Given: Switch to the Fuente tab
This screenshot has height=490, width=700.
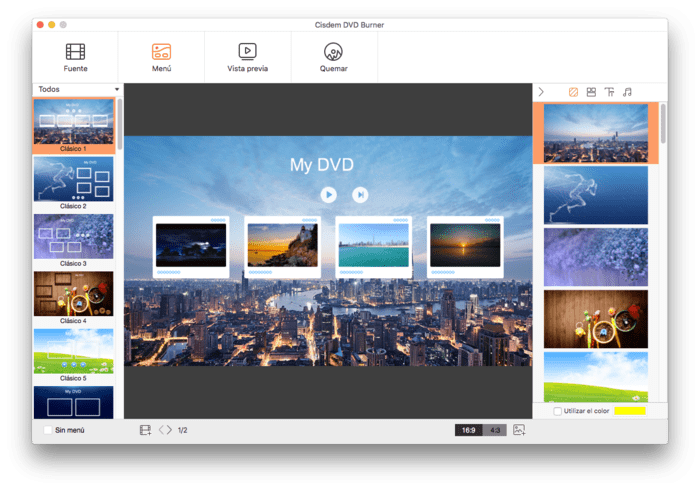Looking at the screenshot, I should point(75,57).
